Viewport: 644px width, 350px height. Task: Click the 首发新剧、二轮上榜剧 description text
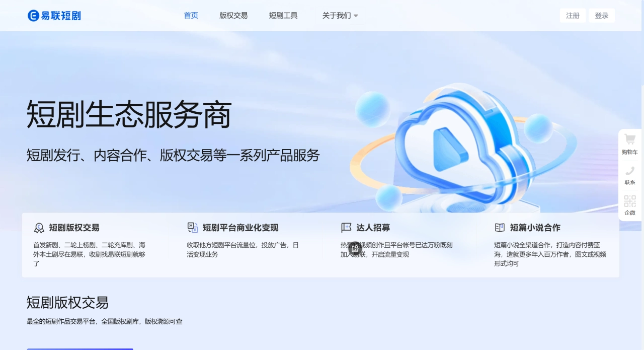pyautogui.click(x=89, y=254)
